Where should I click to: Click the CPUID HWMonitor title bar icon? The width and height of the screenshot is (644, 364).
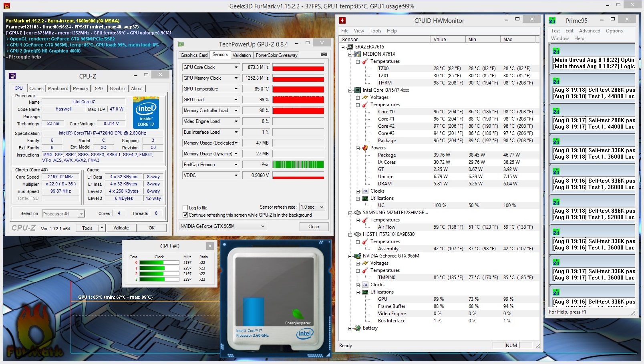coord(342,20)
